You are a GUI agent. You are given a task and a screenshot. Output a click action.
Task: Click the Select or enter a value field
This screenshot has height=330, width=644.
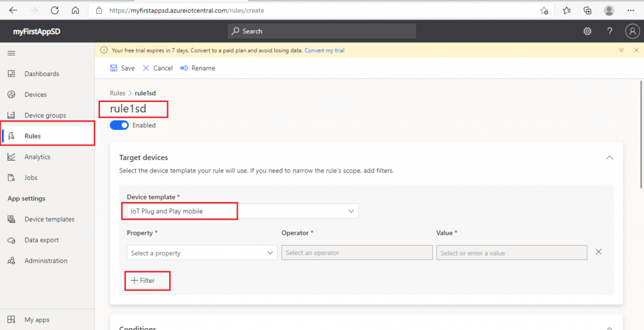(x=511, y=253)
